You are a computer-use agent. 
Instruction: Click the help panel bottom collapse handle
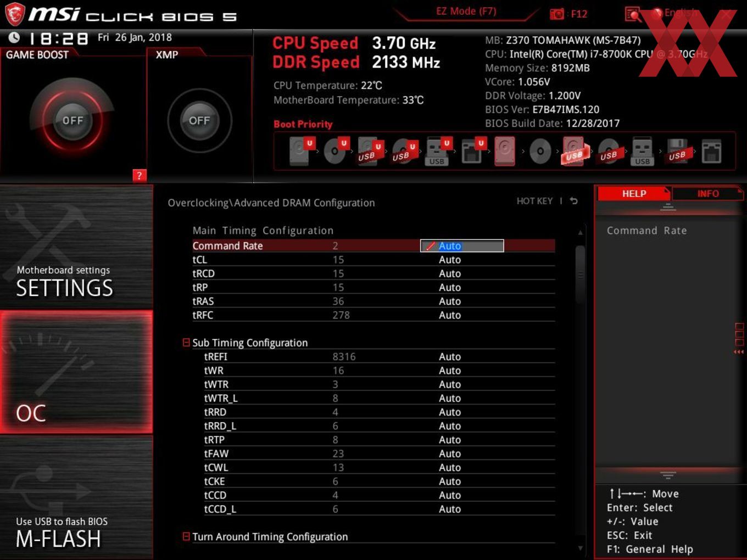pyautogui.click(x=668, y=475)
